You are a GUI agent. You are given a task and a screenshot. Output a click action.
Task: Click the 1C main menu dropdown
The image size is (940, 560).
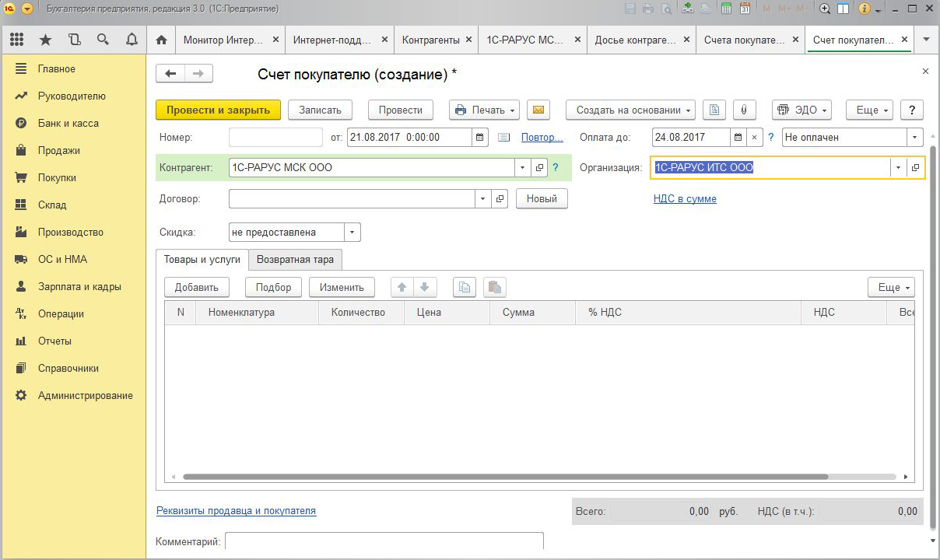(27, 9)
